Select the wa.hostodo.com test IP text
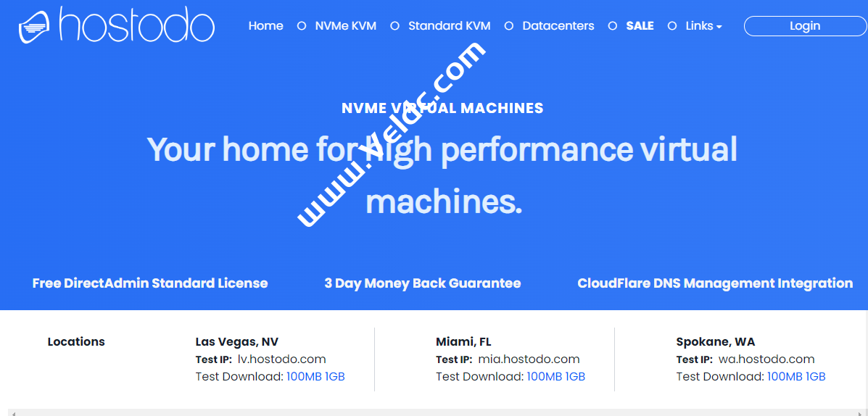The image size is (868, 416). tap(766, 359)
